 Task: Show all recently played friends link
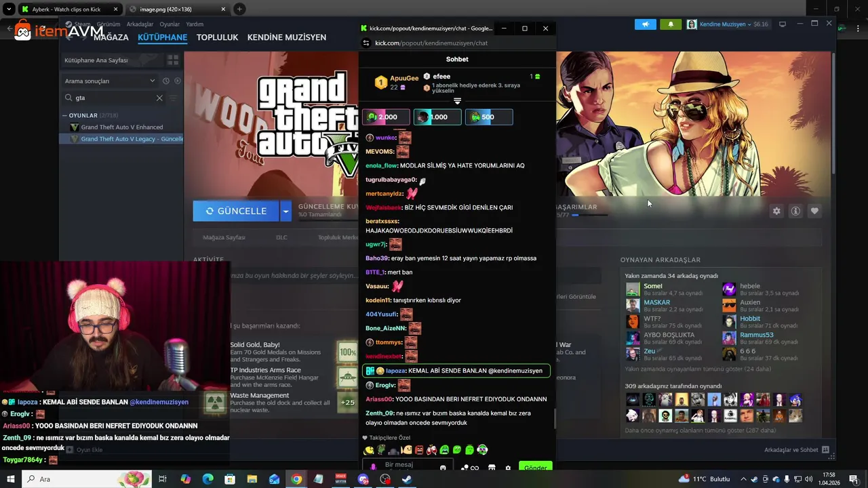click(x=698, y=369)
